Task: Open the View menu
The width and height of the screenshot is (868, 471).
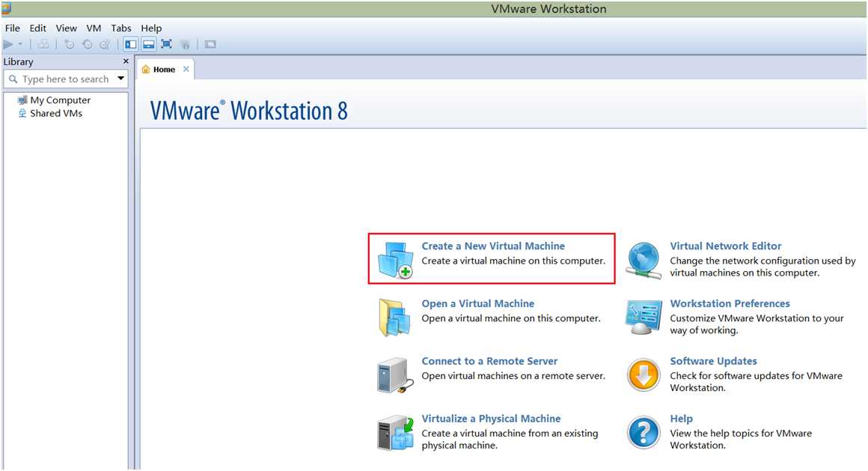Action: click(66, 28)
